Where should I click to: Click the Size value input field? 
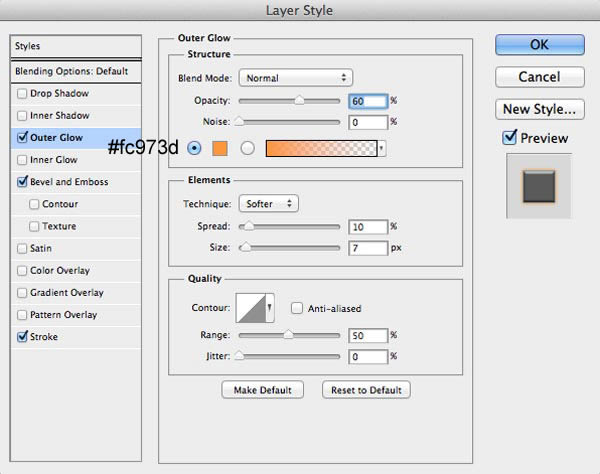[x=368, y=248]
